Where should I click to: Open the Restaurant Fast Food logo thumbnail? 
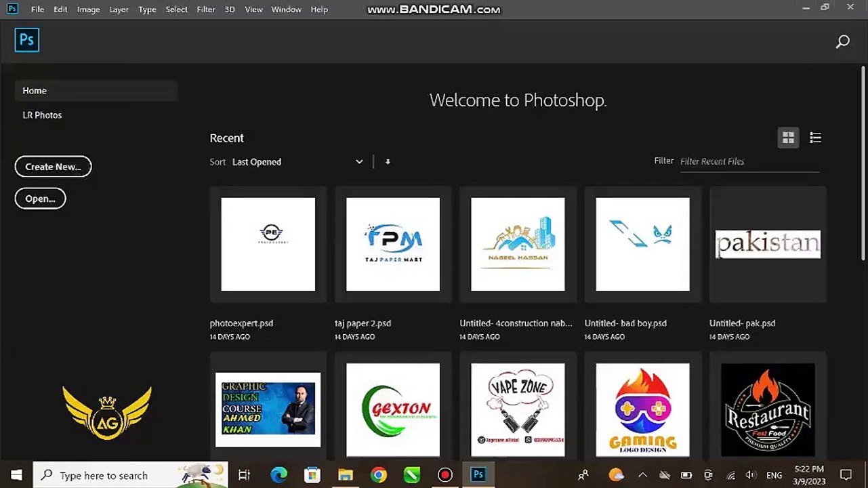(768, 409)
